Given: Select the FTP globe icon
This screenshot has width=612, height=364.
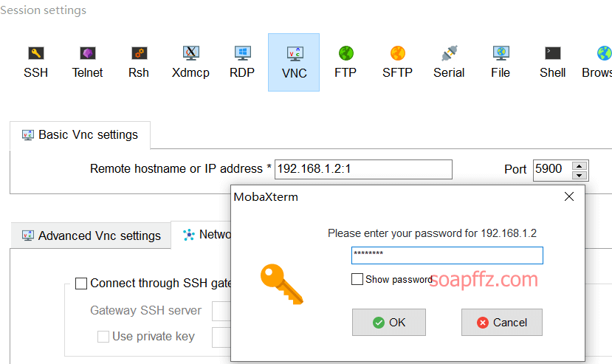Looking at the screenshot, I should tap(345, 53).
